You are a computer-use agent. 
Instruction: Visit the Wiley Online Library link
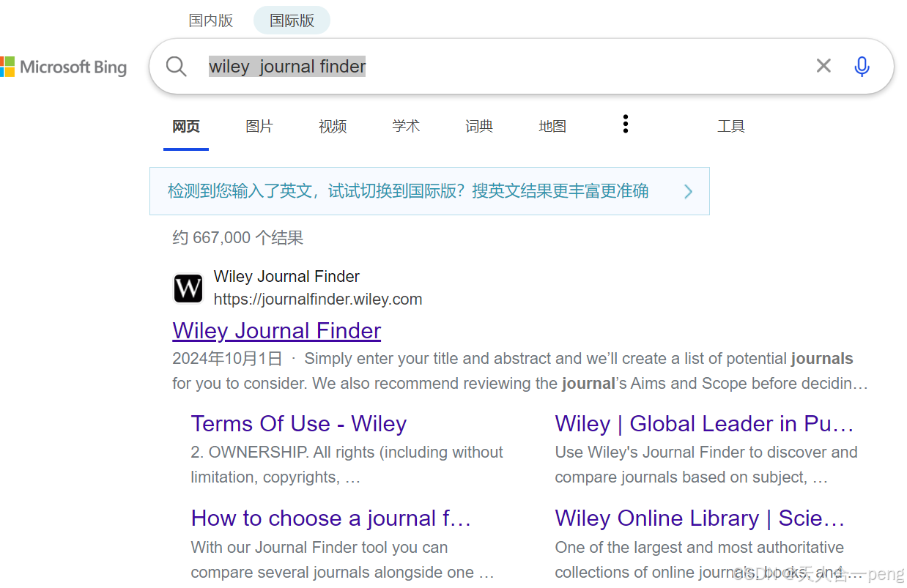(x=700, y=518)
